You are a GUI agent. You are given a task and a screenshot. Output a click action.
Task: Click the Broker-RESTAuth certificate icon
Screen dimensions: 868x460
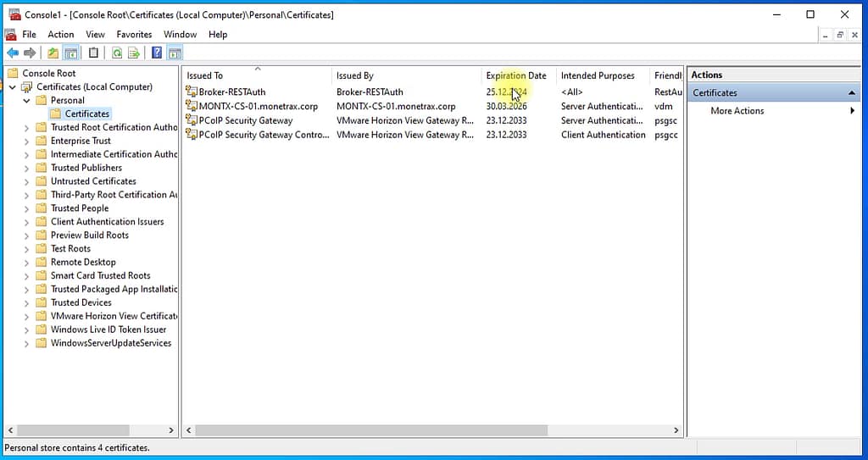point(192,92)
